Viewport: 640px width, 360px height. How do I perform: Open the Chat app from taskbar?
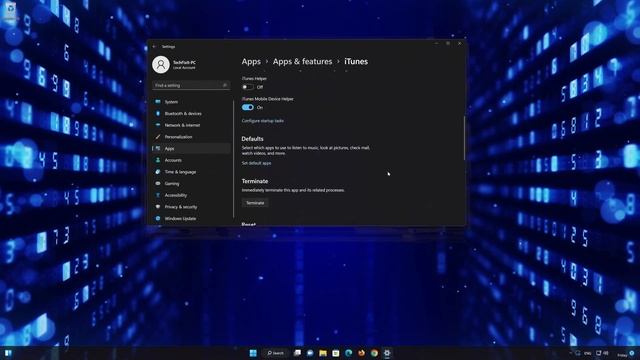[310, 353]
